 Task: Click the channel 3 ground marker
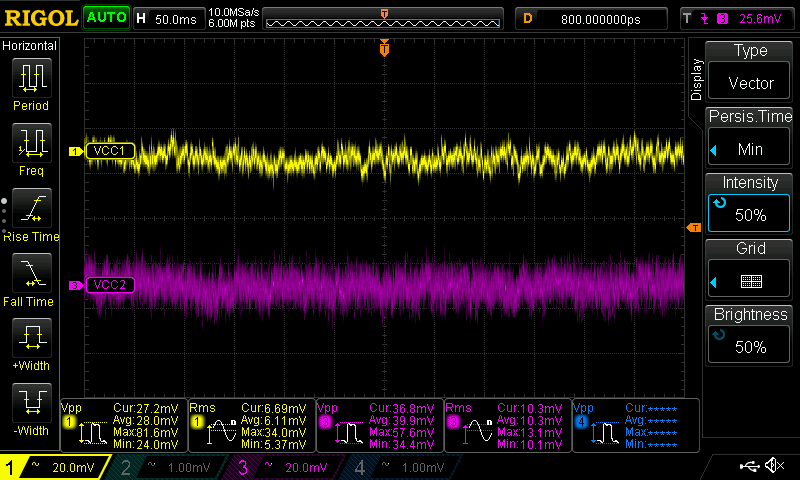76,285
